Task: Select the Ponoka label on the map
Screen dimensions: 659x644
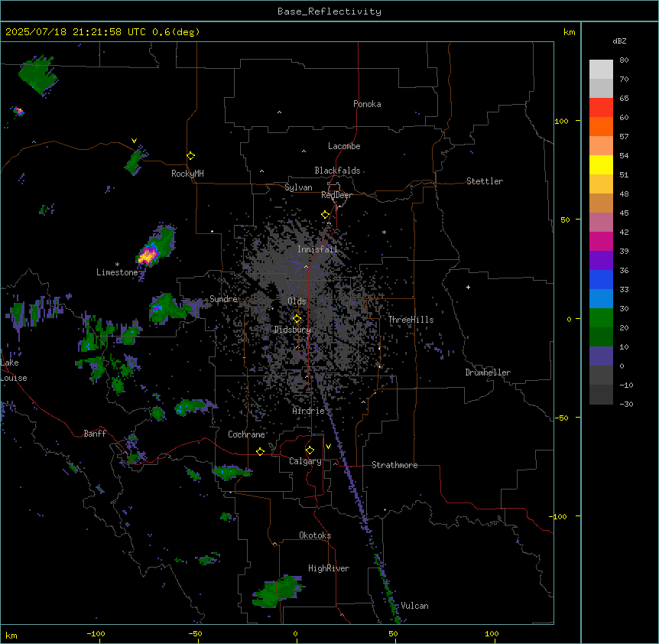Action: [x=367, y=104]
